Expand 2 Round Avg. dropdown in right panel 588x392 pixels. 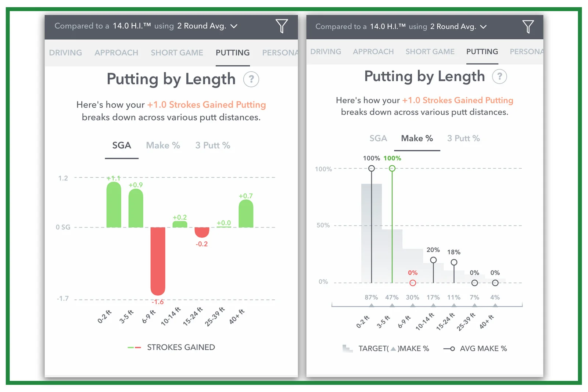(459, 26)
